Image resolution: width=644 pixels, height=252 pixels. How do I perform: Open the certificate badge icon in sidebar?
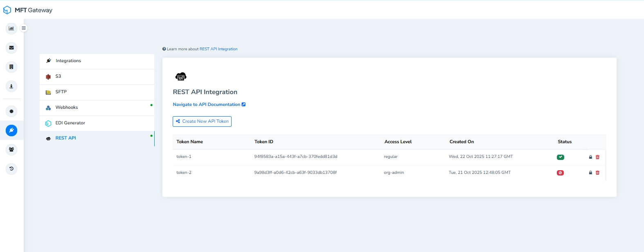[11, 111]
